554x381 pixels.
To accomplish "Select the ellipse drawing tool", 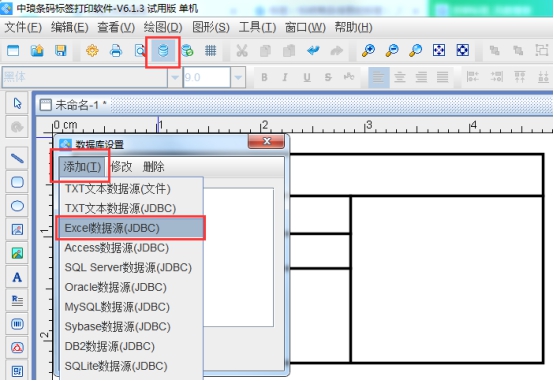I will [17, 206].
